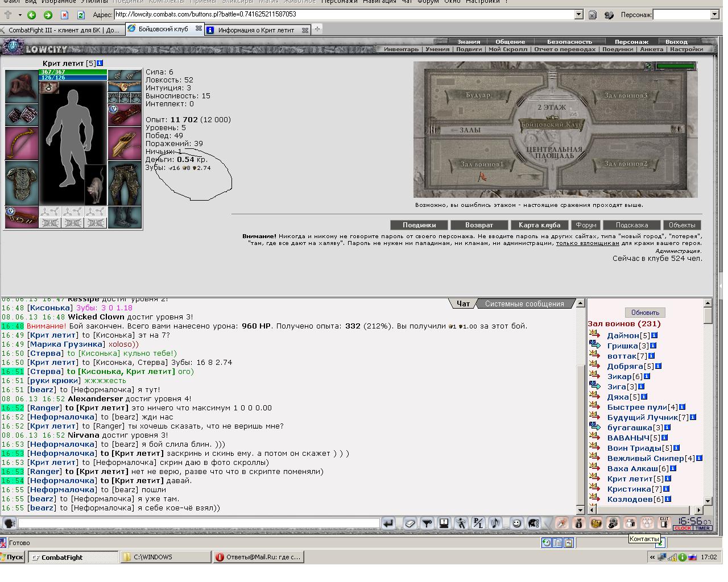
Task: Click the Поединки button below the map
Action: tap(419, 225)
